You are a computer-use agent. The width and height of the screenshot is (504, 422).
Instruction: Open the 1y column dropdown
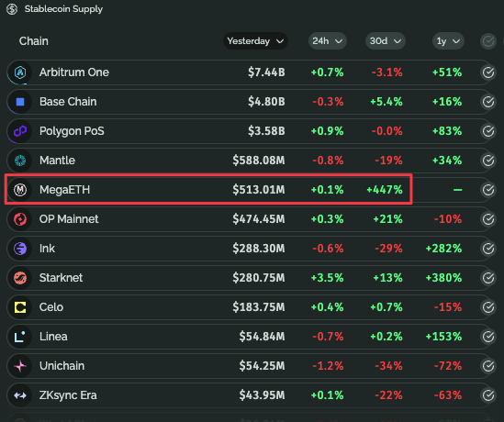click(x=448, y=41)
